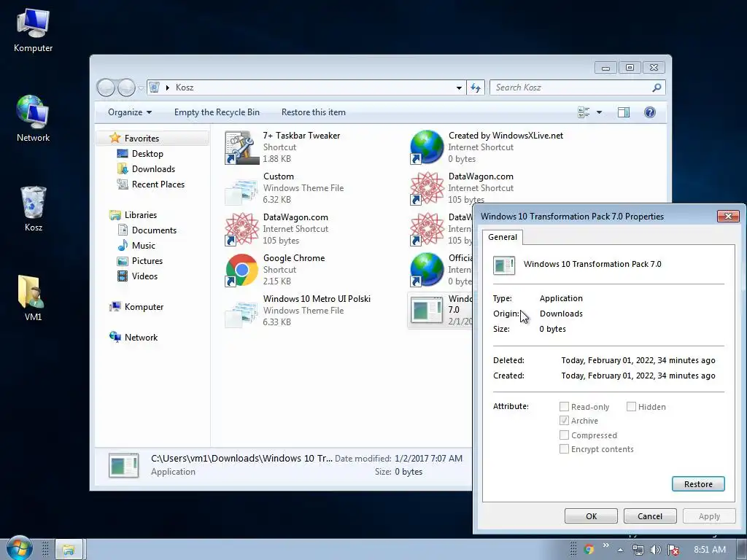Select Desktop under Favorites
This screenshot has height=560, width=747.
(147, 154)
